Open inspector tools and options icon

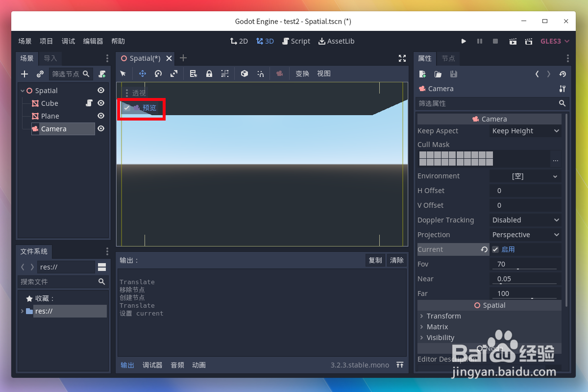(x=562, y=89)
